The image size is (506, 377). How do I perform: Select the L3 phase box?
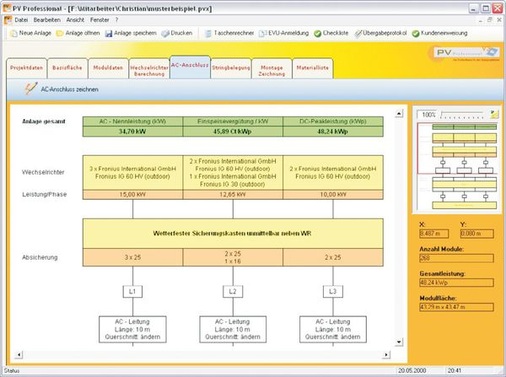[x=333, y=292]
